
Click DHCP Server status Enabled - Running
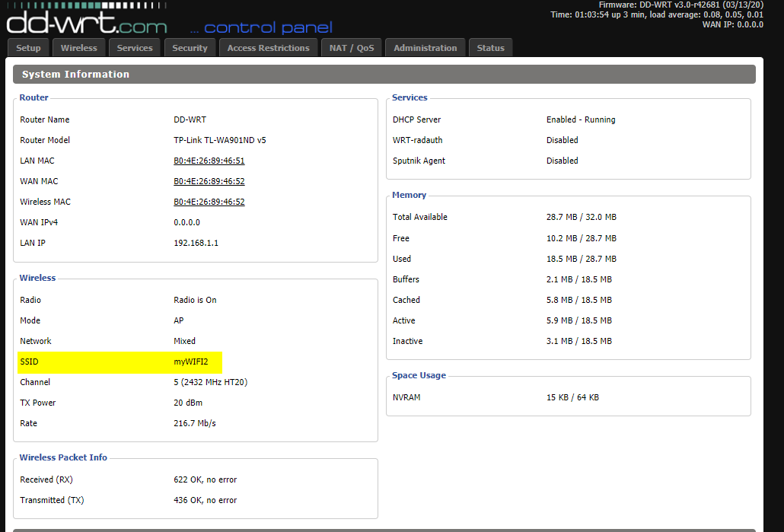(581, 119)
